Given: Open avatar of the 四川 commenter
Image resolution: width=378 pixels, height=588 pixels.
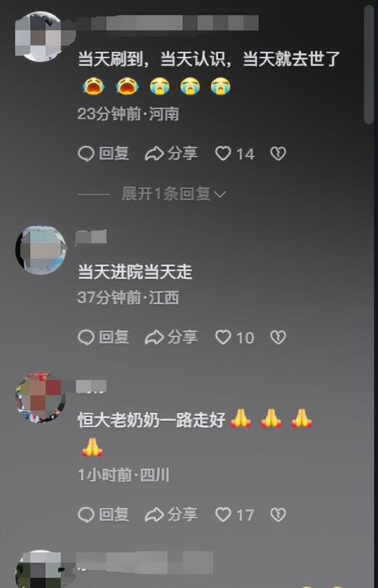Looking at the screenshot, I should pyautogui.click(x=41, y=397).
